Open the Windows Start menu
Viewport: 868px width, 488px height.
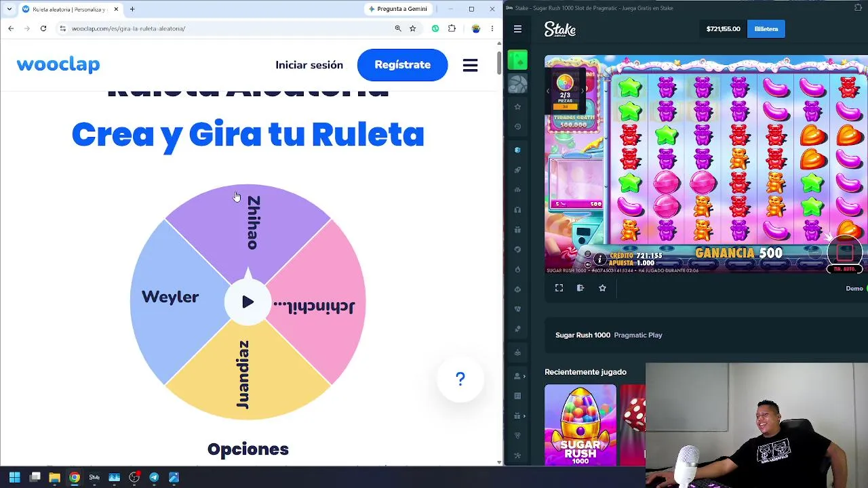[x=14, y=477]
